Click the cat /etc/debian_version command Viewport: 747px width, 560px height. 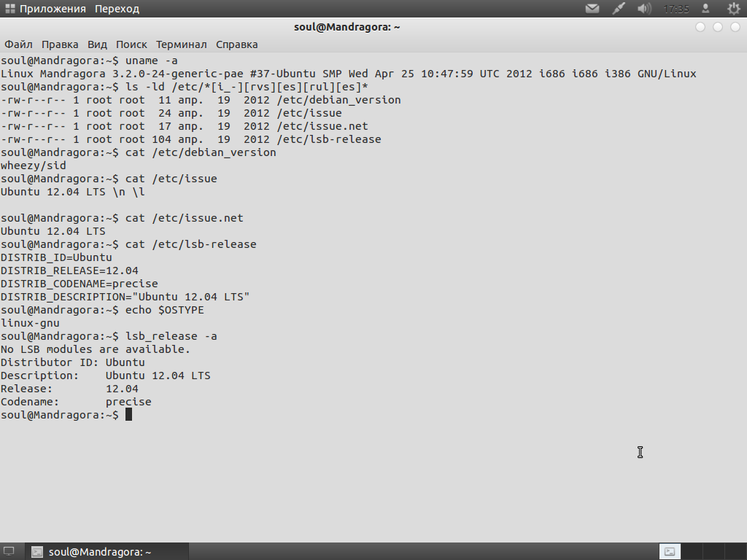[x=138, y=152]
